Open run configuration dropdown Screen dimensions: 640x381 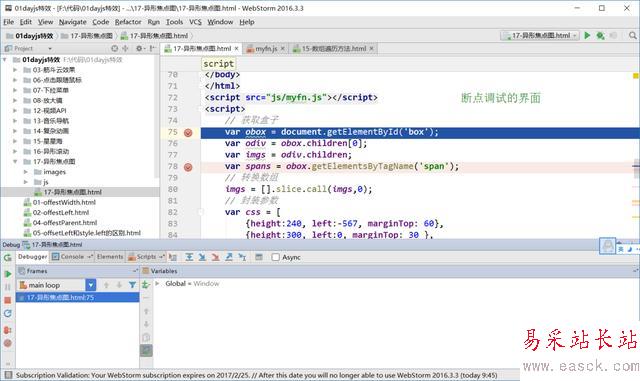(540, 36)
